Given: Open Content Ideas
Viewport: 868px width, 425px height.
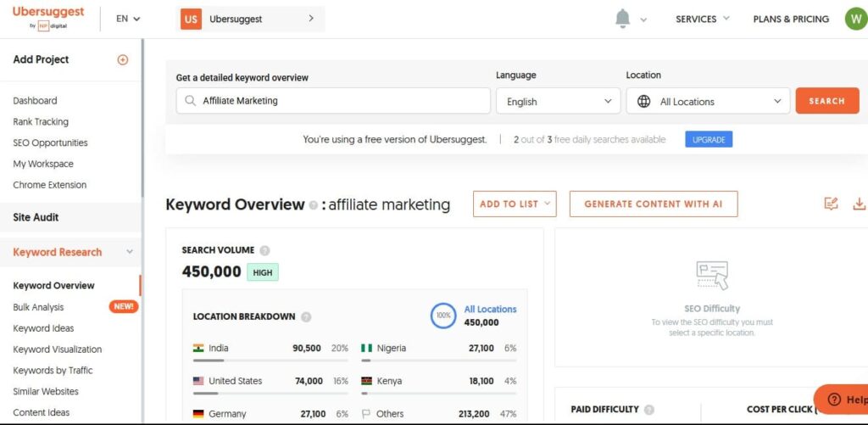Looking at the screenshot, I should [42, 412].
